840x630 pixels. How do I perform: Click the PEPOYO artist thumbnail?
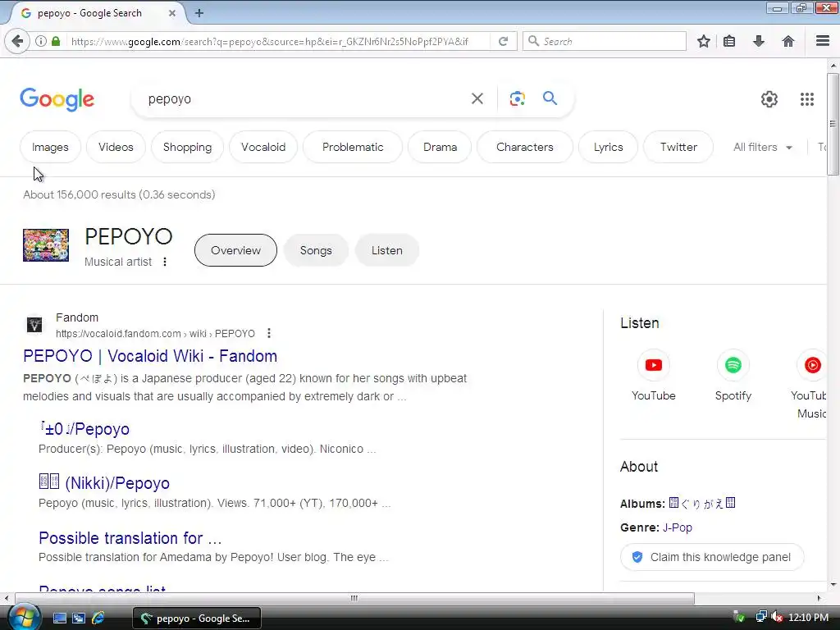coord(46,245)
